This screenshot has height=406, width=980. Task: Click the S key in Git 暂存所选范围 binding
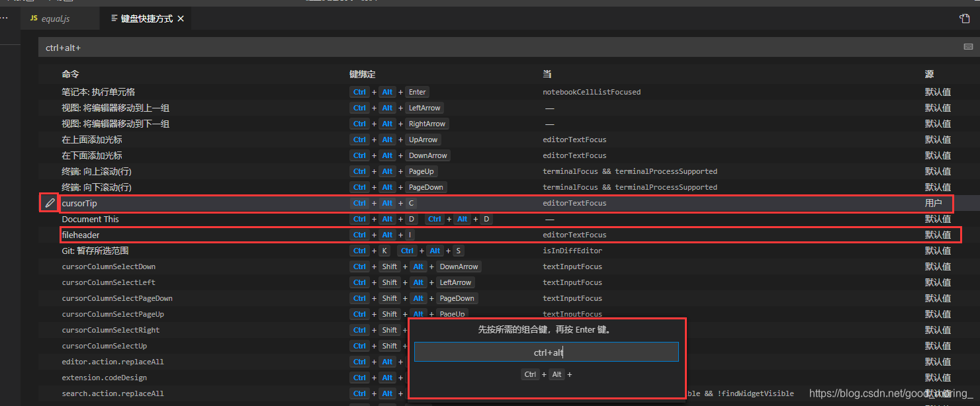click(x=459, y=251)
